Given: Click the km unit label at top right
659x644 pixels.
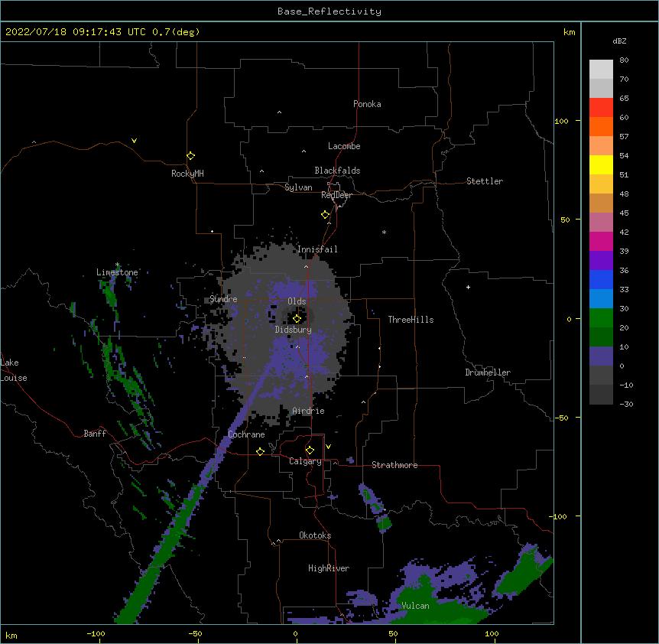Looking at the screenshot, I should pos(570,32).
